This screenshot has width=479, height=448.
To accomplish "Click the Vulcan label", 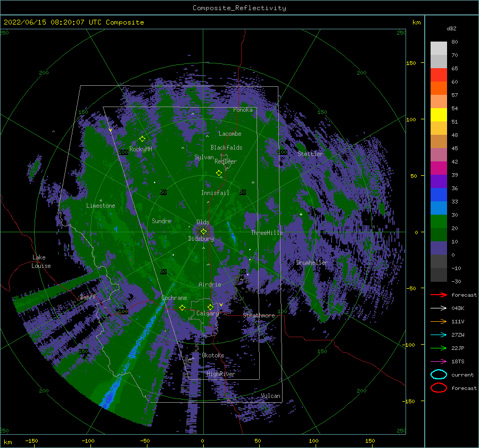I will point(271,396).
